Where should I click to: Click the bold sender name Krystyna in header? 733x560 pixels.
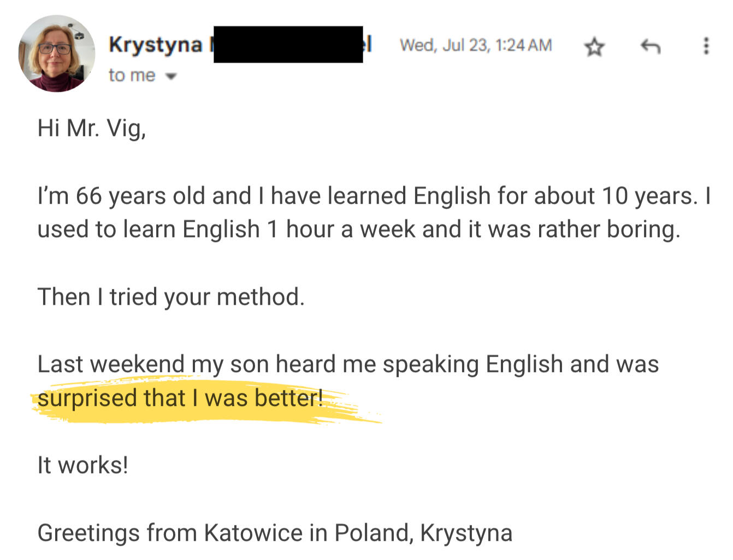[155, 45]
